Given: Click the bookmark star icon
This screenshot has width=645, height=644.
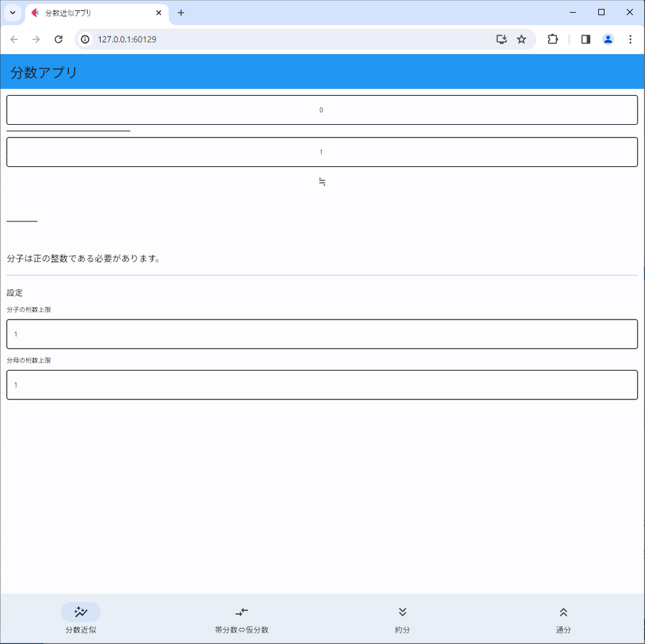Looking at the screenshot, I should [522, 39].
